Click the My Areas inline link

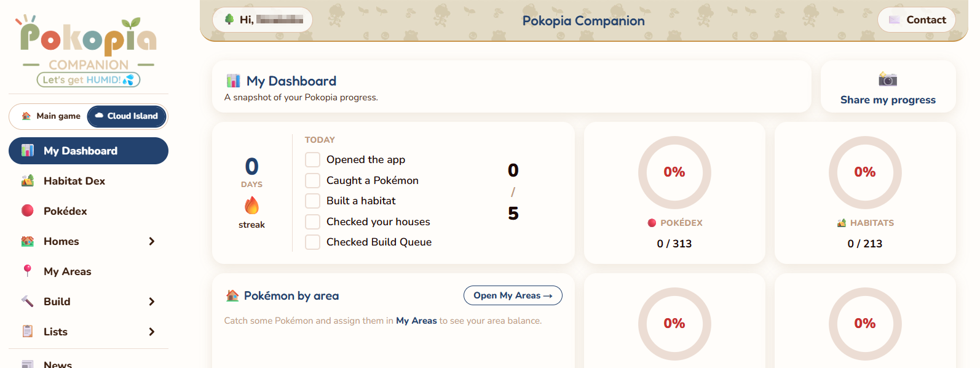point(416,321)
